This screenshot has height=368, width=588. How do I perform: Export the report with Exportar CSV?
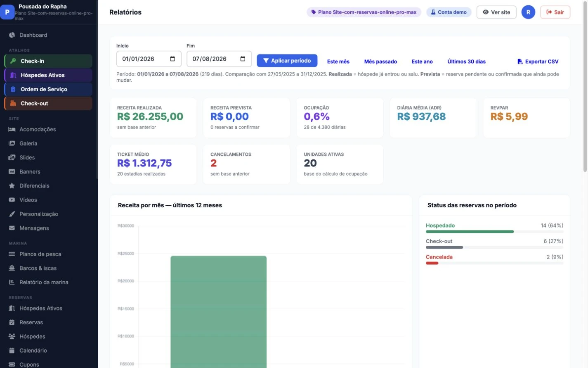click(538, 62)
